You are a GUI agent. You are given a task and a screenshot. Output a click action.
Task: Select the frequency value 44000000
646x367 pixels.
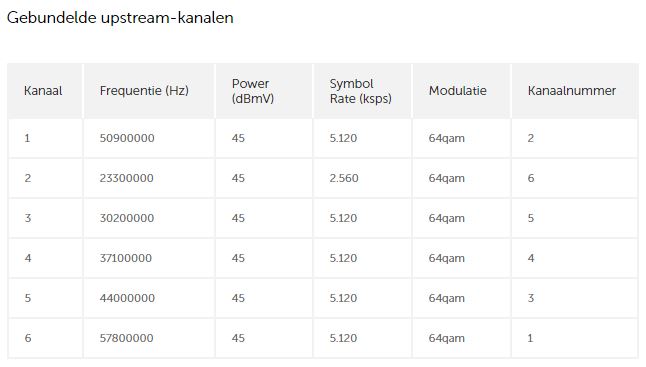tap(127, 298)
